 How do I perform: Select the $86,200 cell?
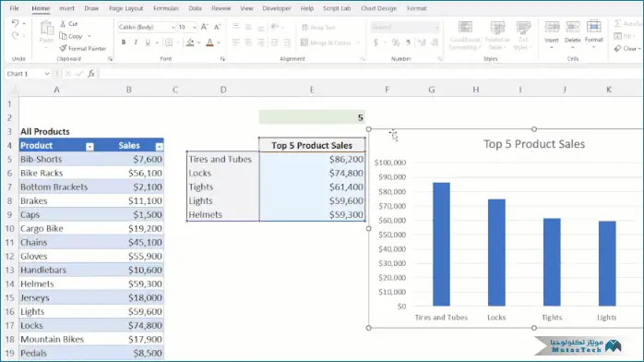tap(312, 159)
